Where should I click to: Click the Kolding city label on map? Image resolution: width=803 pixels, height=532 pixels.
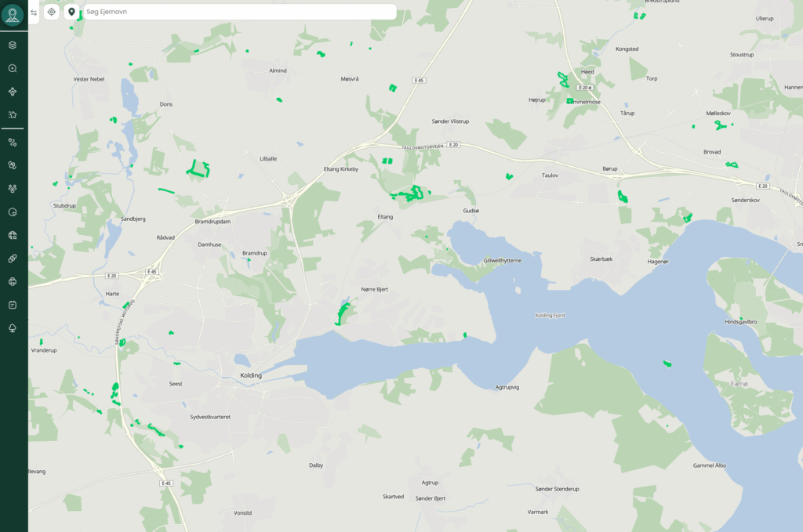[x=250, y=375]
